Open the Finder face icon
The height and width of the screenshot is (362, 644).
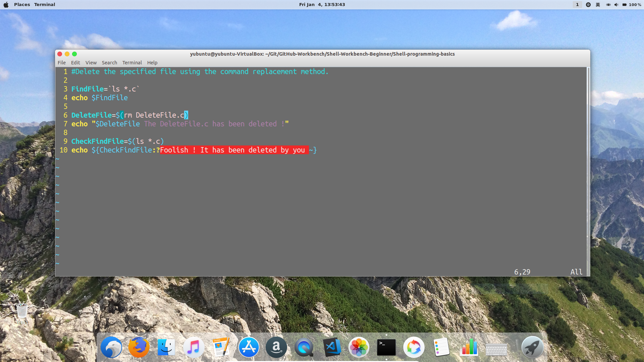(x=166, y=347)
